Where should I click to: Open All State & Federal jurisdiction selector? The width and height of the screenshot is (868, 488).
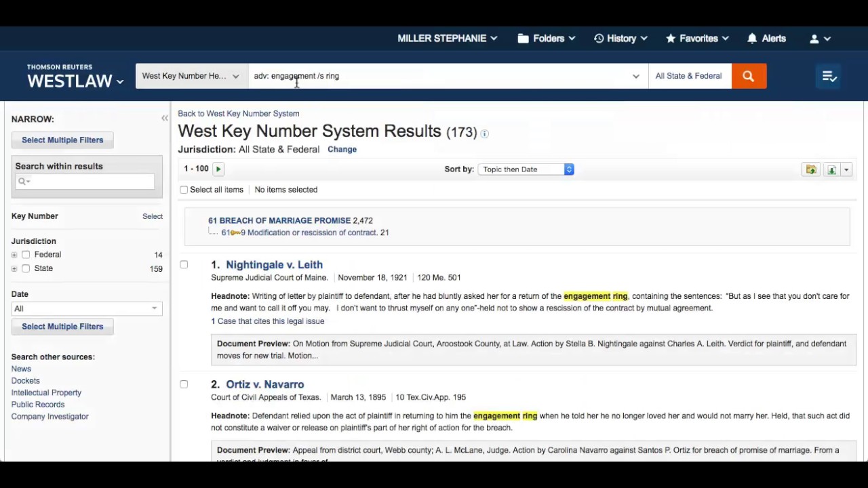pyautogui.click(x=690, y=76)
